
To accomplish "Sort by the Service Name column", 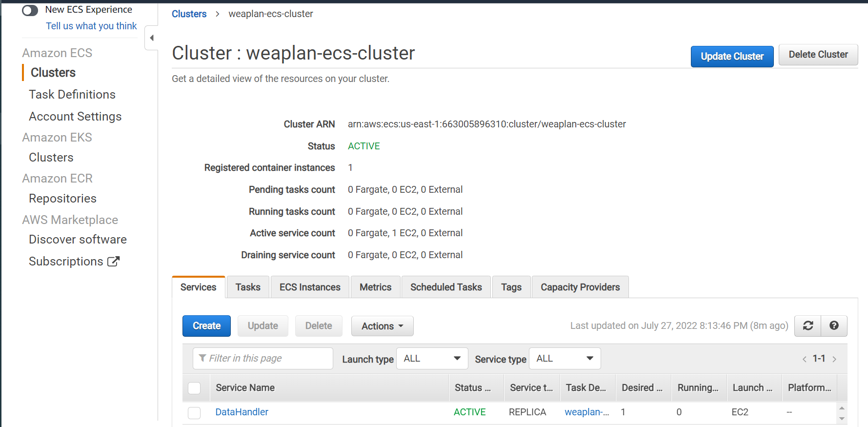I will point(329,387).
